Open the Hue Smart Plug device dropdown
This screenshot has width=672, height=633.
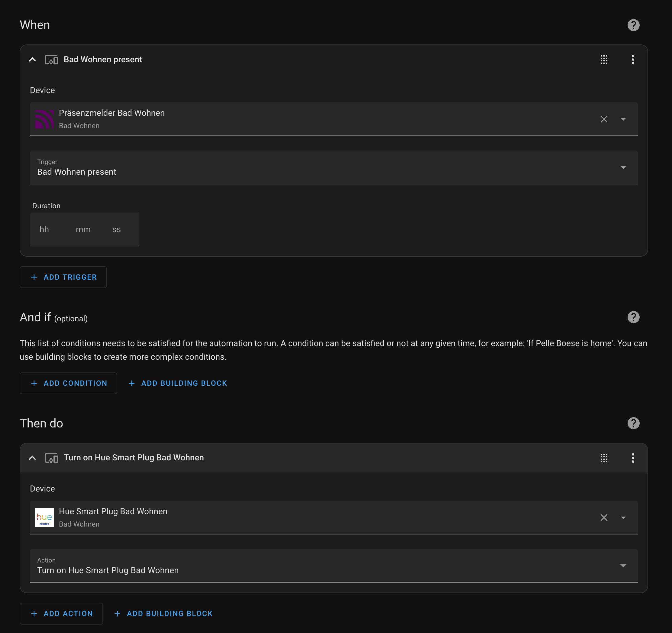[x=623, y=517]
